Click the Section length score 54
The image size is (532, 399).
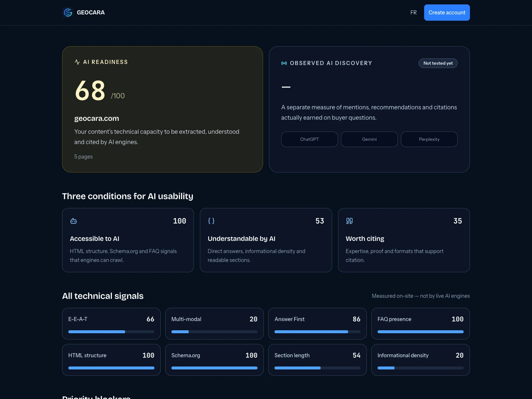point(357,355)
